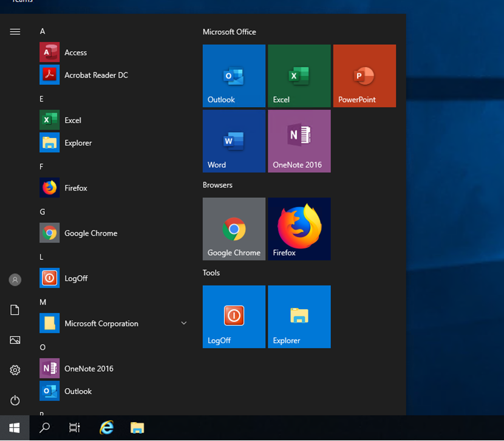Click the Browsers group title
Screen dimensions: 504x441
[x=217, y=185]
